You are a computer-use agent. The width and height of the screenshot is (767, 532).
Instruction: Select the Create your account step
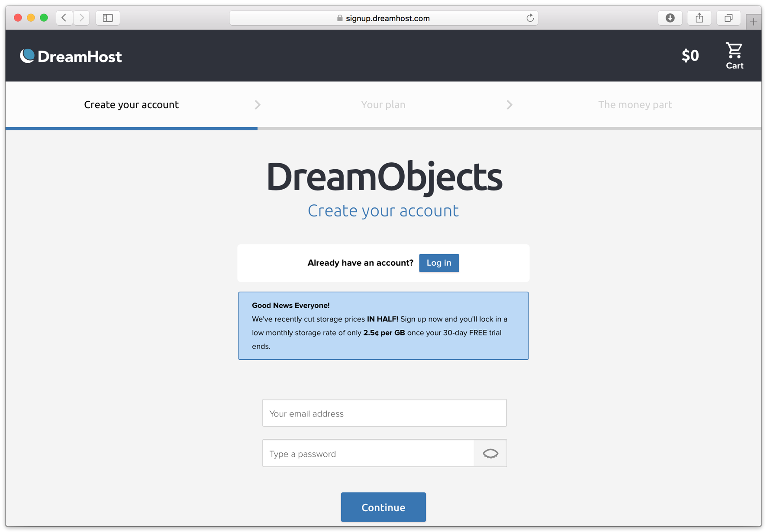pyautogui.click(x=131, y=105)
